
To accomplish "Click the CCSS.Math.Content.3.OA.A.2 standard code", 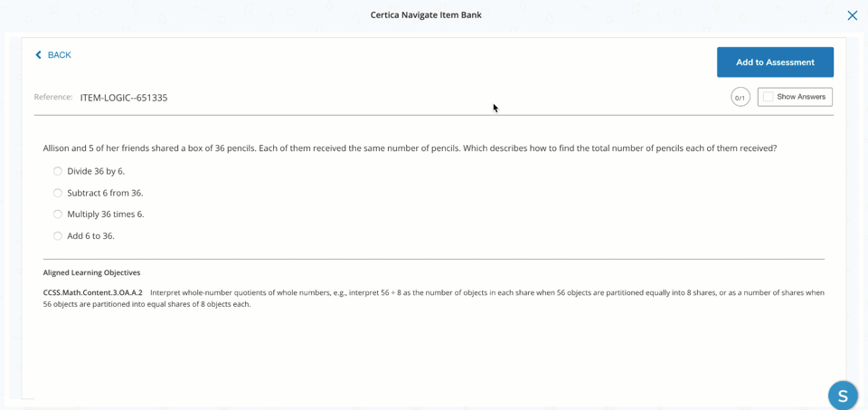I will pos(93,292).
